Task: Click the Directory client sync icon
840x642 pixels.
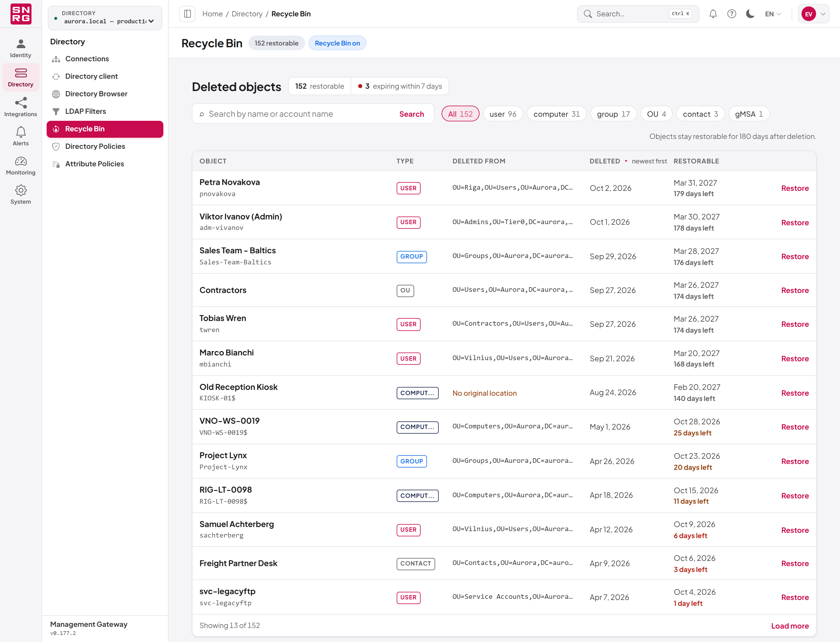Action: tap(56, 76)
